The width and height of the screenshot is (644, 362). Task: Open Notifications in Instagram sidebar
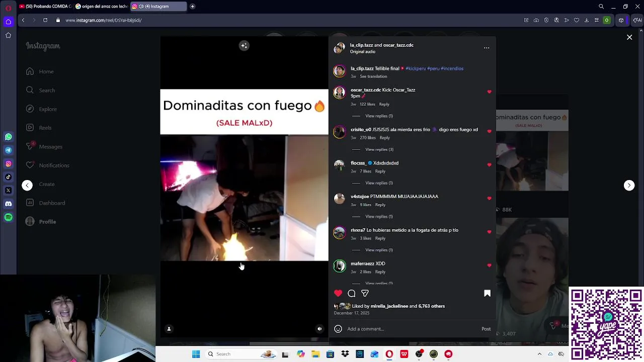pyautogui.click(x=48, y=165)
